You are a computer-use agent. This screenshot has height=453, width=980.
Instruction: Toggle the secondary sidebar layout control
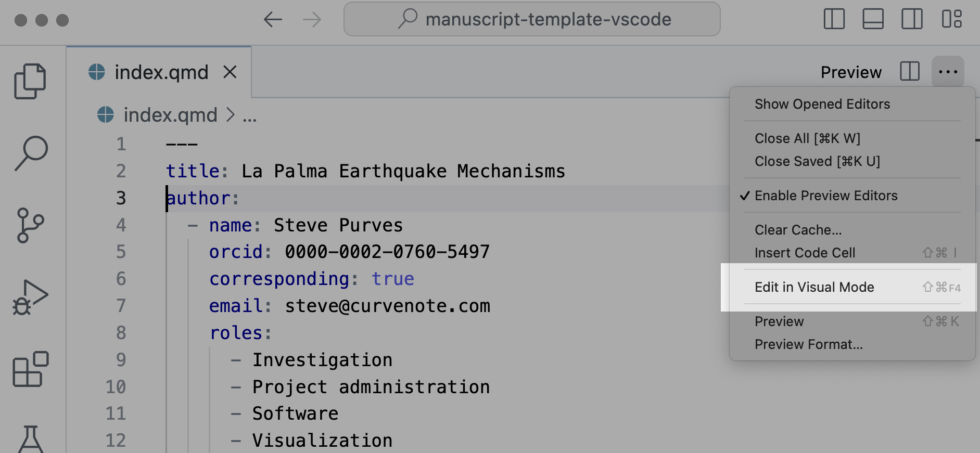[912, 19]
